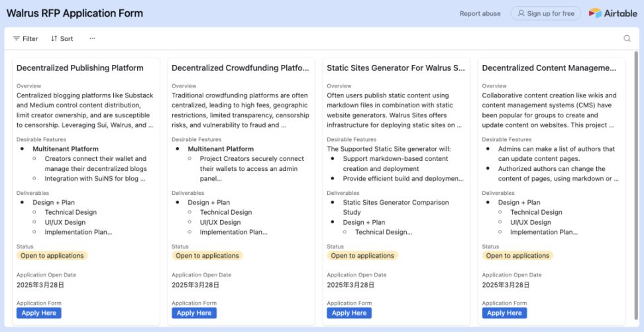The width and height of the screenshot is (644, 332).
Task: Click Publishing Platform's Open to applications status
Action: point(52,256)
